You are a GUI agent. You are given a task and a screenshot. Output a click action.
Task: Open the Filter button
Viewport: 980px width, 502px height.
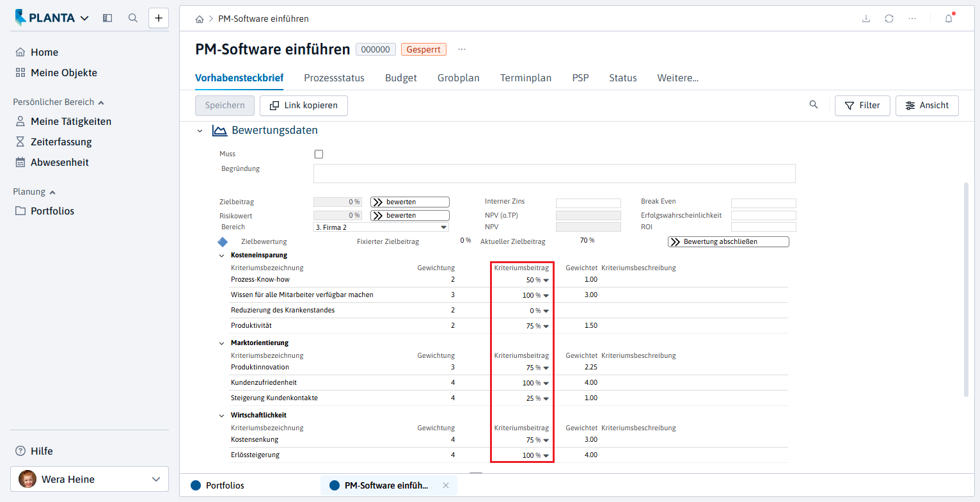tap(862, 106)
